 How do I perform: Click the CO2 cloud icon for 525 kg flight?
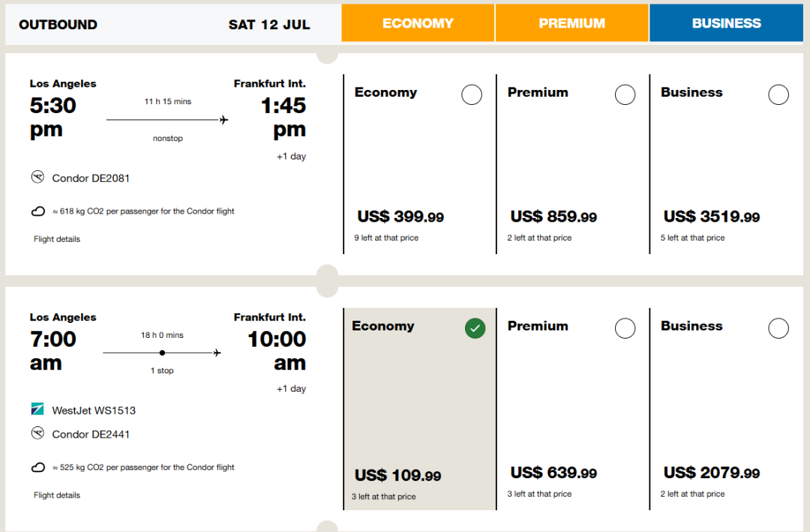[38, 467]
